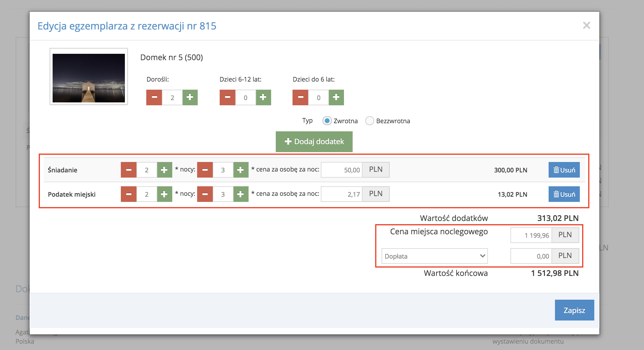Open the Dopłata dropdown
This screenshot has height=350, width=644.
coord(434,256)
